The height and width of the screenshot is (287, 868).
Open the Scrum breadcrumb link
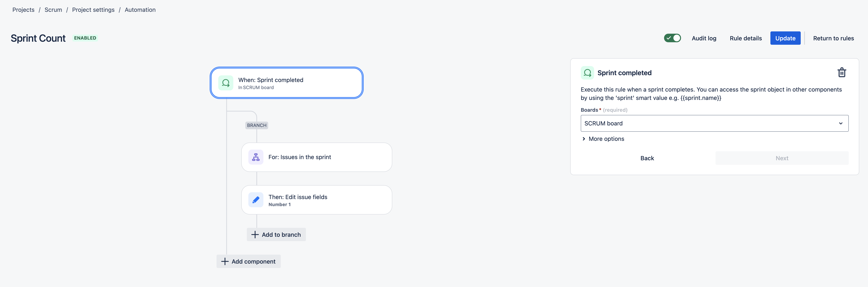coord(53,10)
